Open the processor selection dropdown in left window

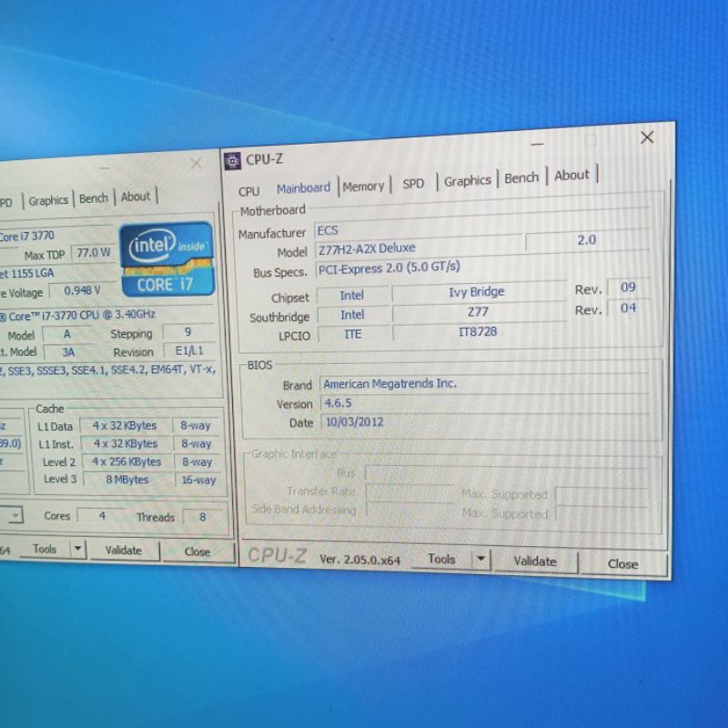[15, 516]
